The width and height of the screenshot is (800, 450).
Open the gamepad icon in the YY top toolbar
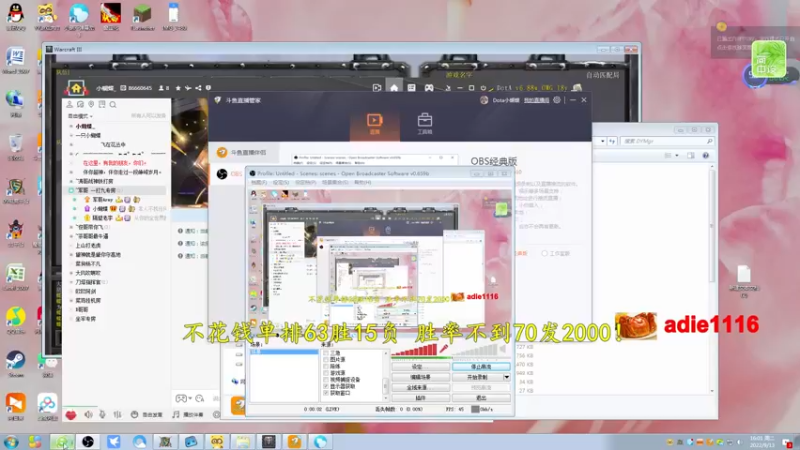click(429, 88)
